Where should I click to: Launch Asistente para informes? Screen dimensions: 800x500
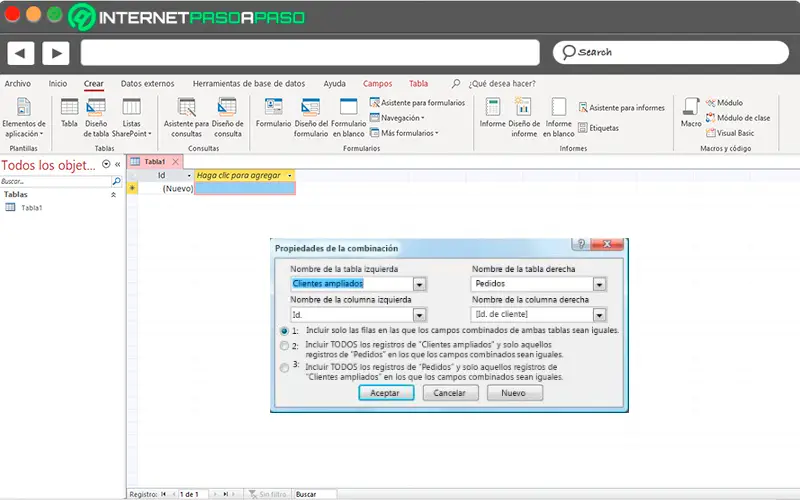point(622,108)
